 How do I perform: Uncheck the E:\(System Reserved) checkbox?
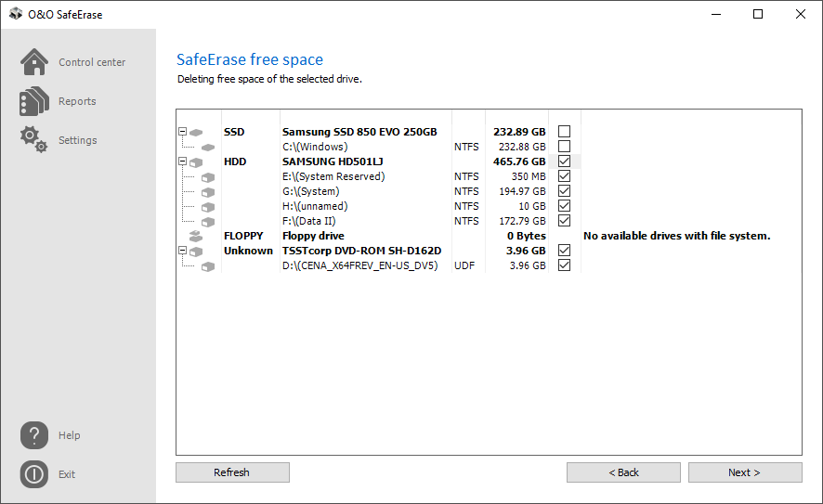(x=564, y=175)
